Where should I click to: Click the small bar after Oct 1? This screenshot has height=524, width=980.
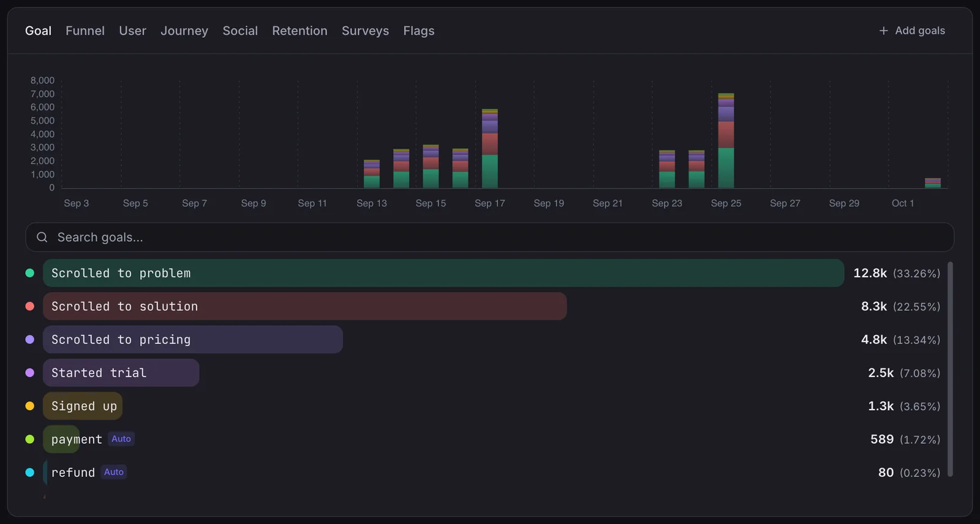[933, 183]
